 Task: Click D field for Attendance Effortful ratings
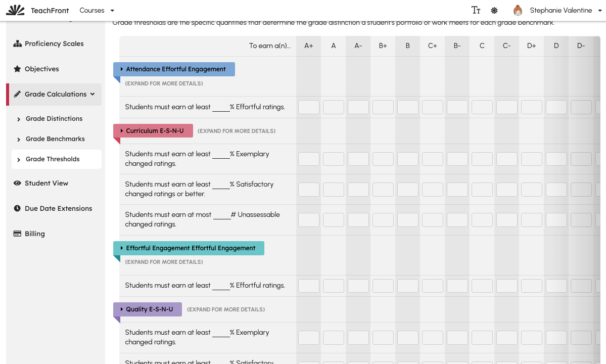(x=556, y=107)
